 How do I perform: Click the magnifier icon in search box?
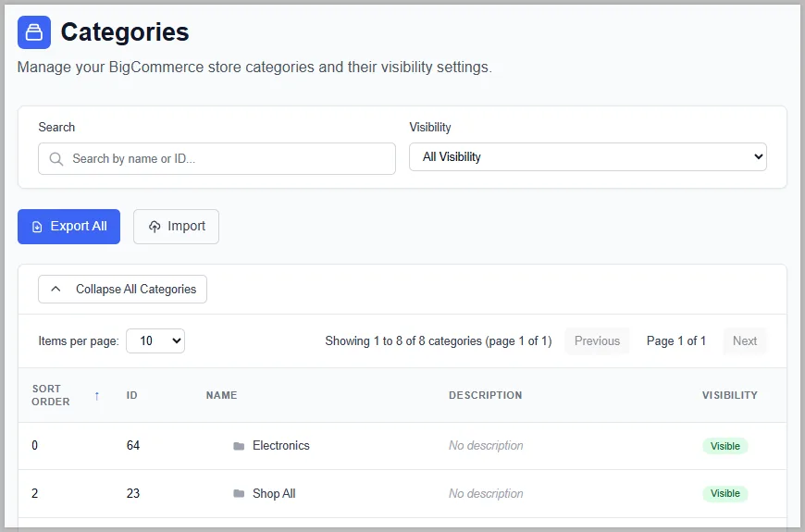[x=56, y=159]
